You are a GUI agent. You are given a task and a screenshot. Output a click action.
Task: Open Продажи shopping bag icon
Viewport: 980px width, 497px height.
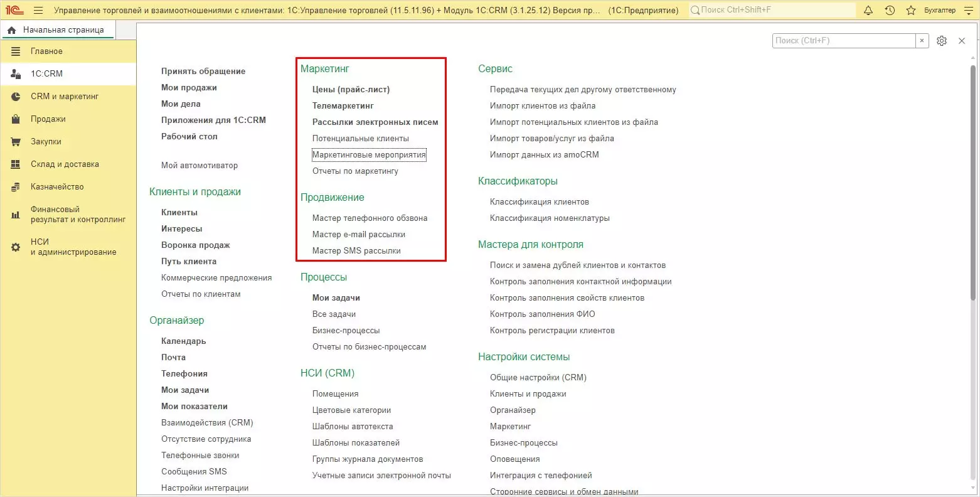point(16,119)
